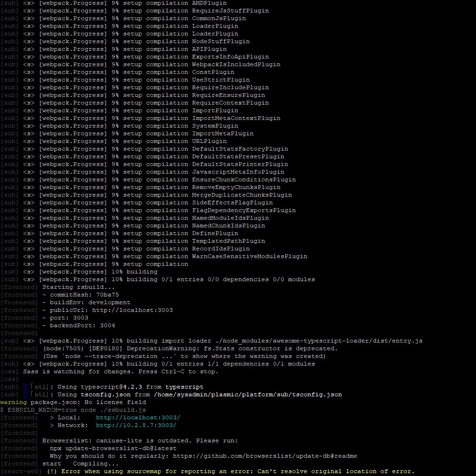Click the "Sass is watching for changes" line
This screenshot has height=476, width=476.
click(120, 371)
